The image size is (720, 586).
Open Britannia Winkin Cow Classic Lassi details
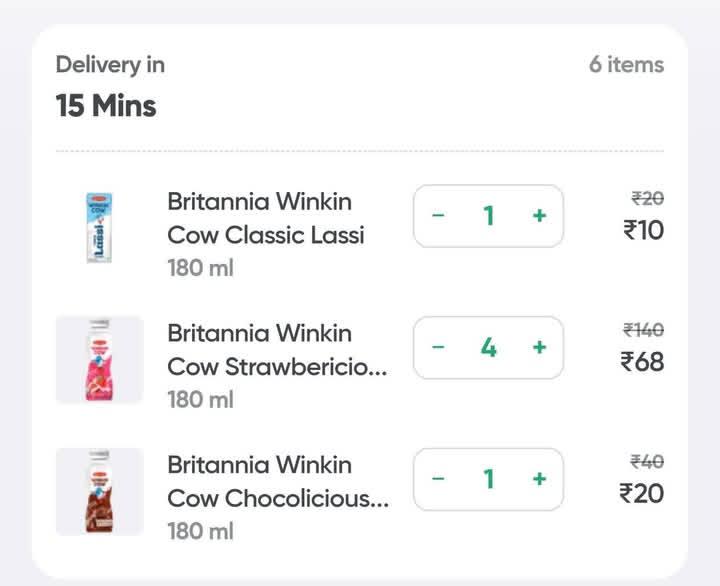[x=265, y=219]
